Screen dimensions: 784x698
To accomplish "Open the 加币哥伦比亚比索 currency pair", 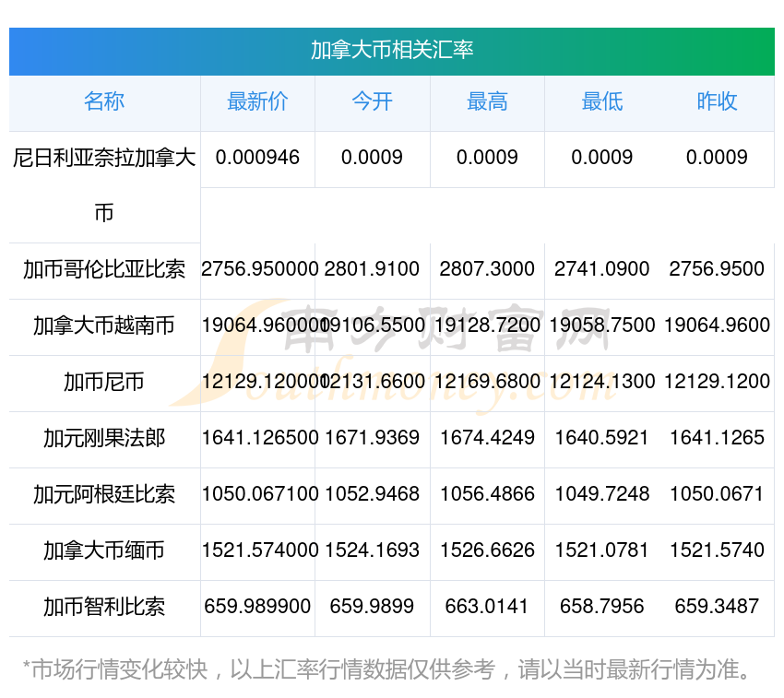I will click(104, 269).
